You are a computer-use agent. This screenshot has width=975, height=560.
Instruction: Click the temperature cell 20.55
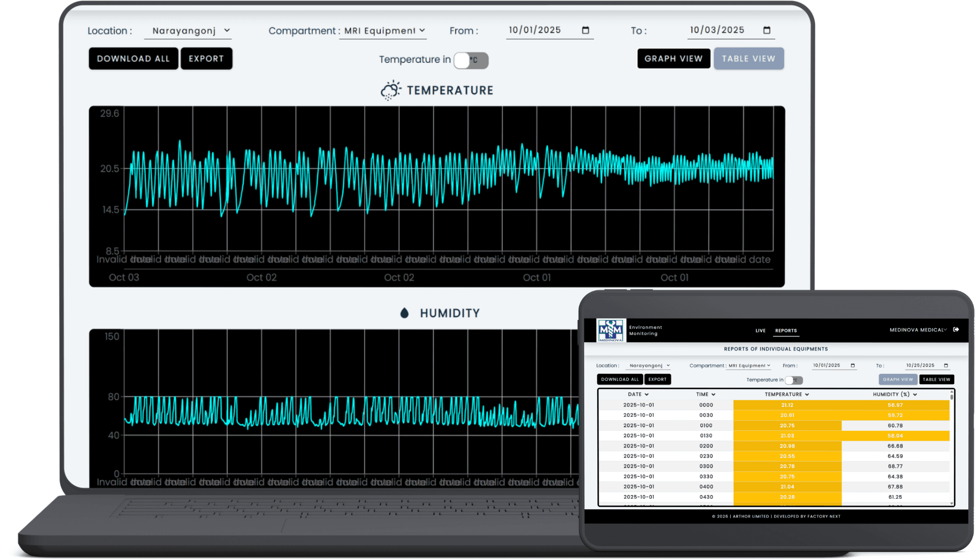click(x=787, y=456)
